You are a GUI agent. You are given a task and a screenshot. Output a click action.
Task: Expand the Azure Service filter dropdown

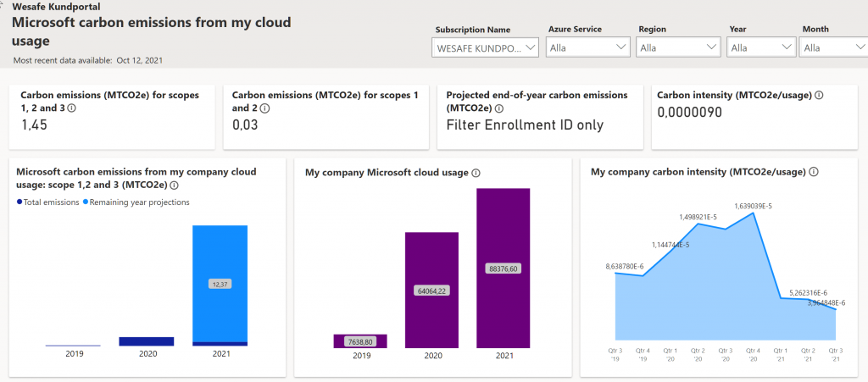click(587, 48)
